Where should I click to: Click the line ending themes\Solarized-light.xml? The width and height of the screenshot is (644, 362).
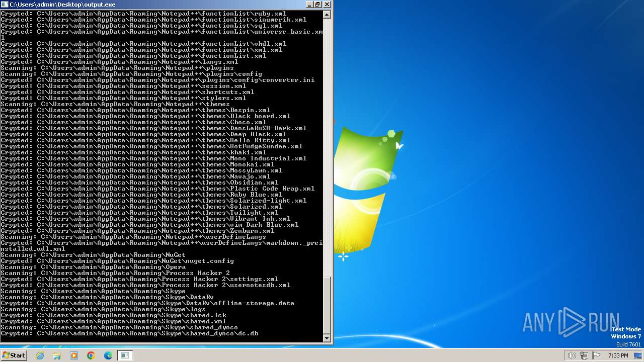tap(153, 201)
